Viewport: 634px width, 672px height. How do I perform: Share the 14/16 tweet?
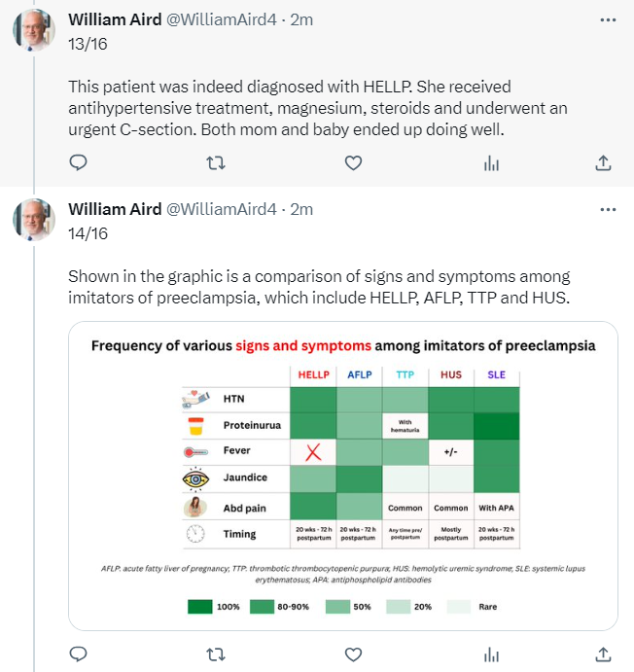(603, 654)
